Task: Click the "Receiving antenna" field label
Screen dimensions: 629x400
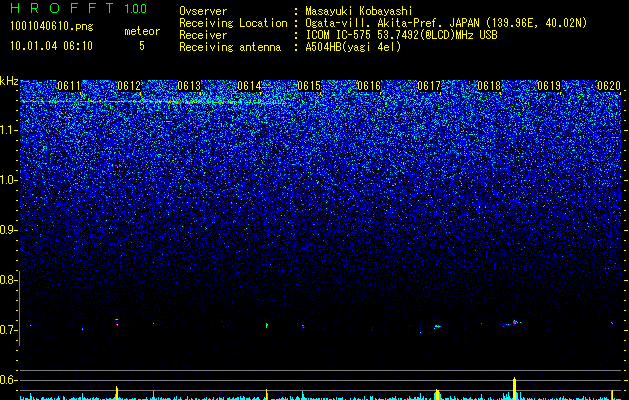Action: [x=230, y=47]
